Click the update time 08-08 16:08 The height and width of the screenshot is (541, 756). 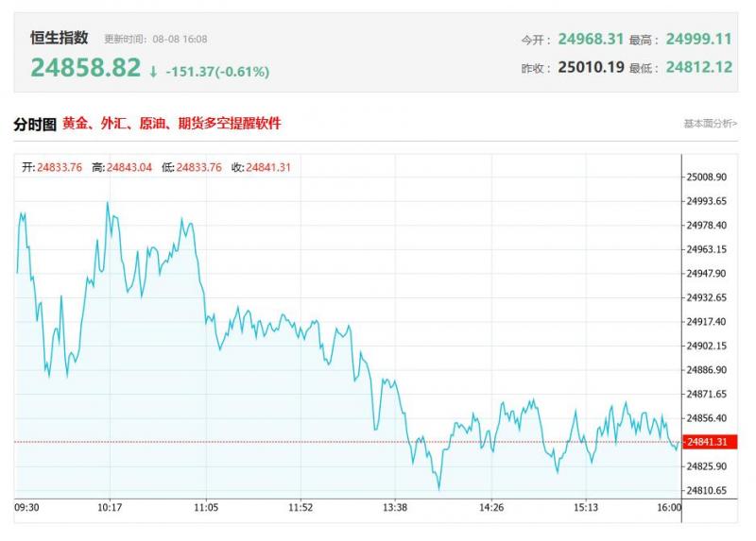point(180,39)
